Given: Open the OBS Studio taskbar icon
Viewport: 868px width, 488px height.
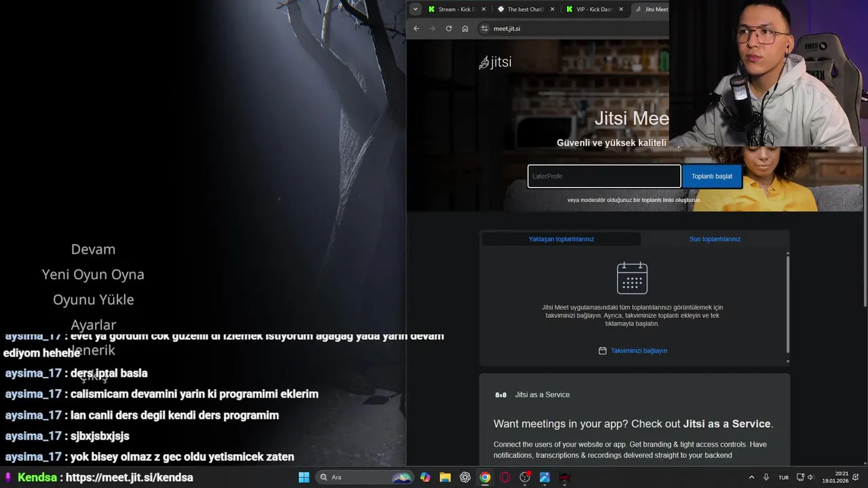Looking at the screenshot, I should (525, 477).
